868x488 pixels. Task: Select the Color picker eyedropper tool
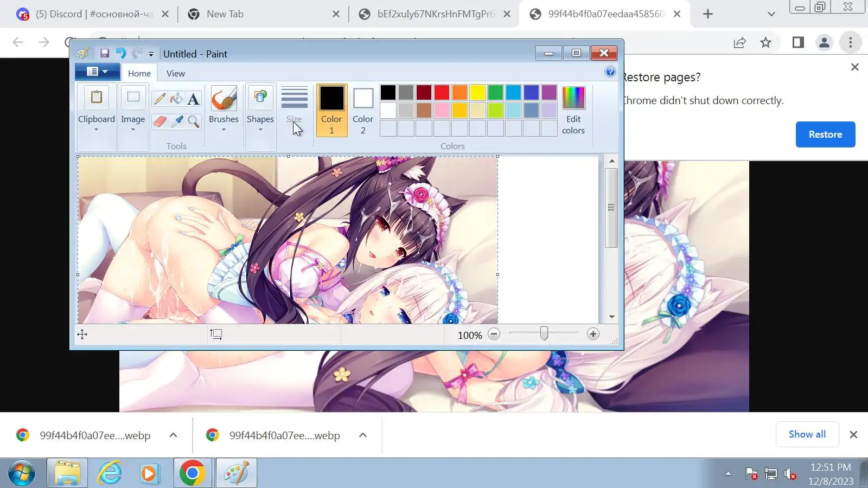176,121
